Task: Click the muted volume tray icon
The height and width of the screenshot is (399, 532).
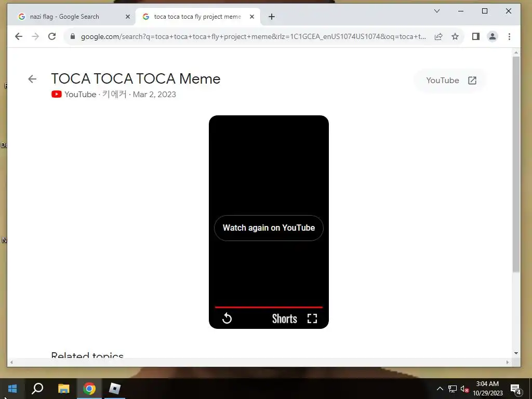Action: pos(465,389)
